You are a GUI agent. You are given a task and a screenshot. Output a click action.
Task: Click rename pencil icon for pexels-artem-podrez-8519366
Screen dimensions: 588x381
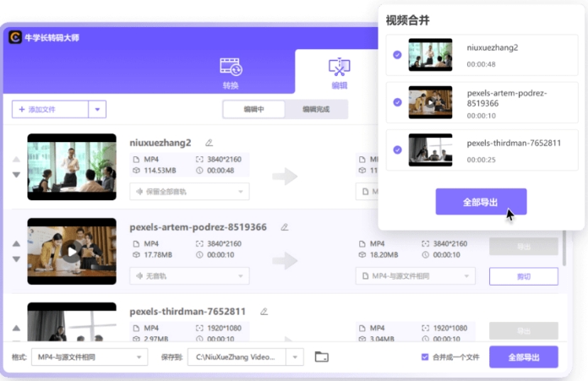pos(285,227)
